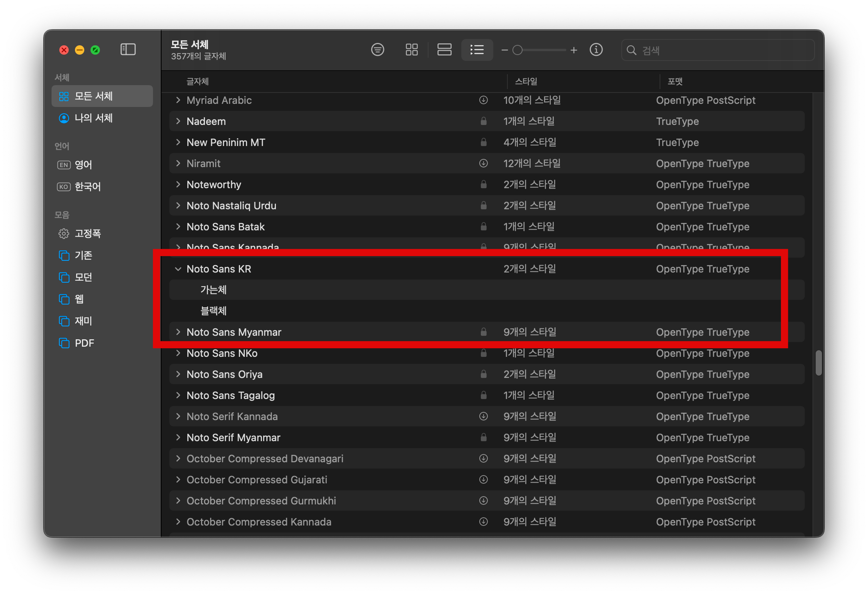The image size is (868, 595).
Task: Open 기존 collection
Action: click(x=102, y=255)
